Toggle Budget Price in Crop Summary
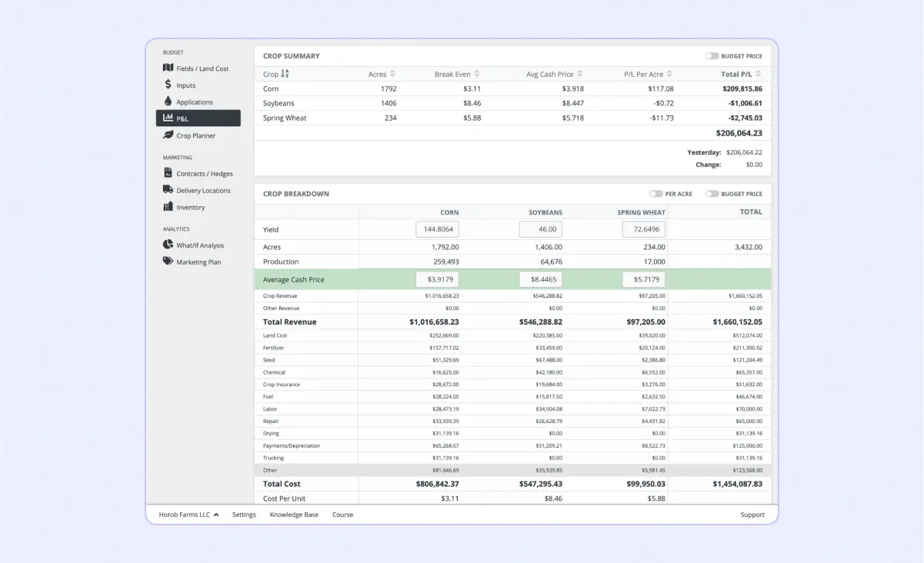The height and width of the screenshot is (563, 924). [x=712, y=56]
